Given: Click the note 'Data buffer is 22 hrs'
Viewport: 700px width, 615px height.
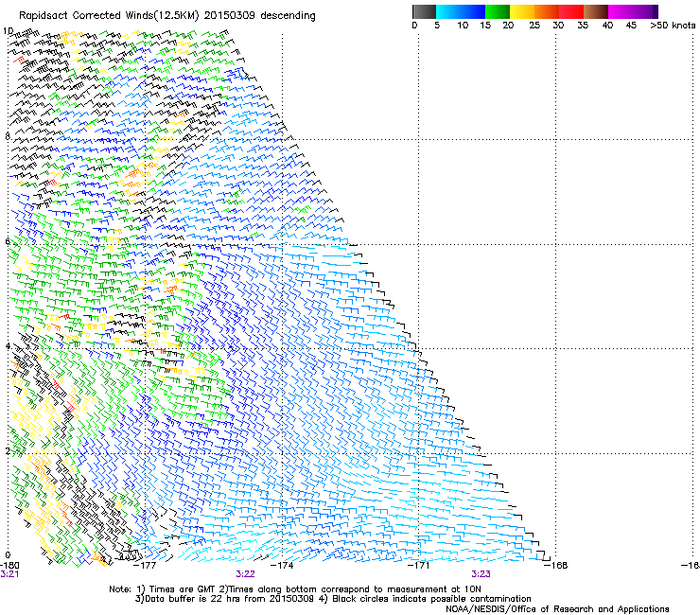Looking at the screenshot, I should [x=192, y=599].
